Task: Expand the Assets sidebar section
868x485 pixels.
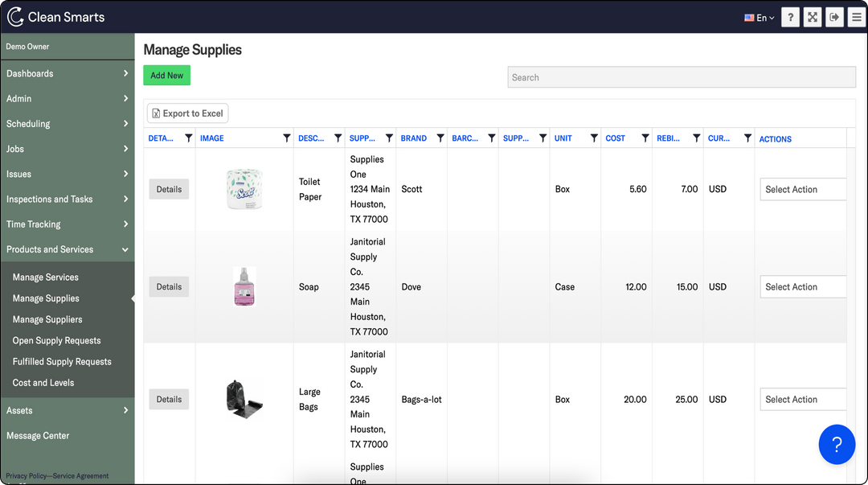Action: coord(68,410)
